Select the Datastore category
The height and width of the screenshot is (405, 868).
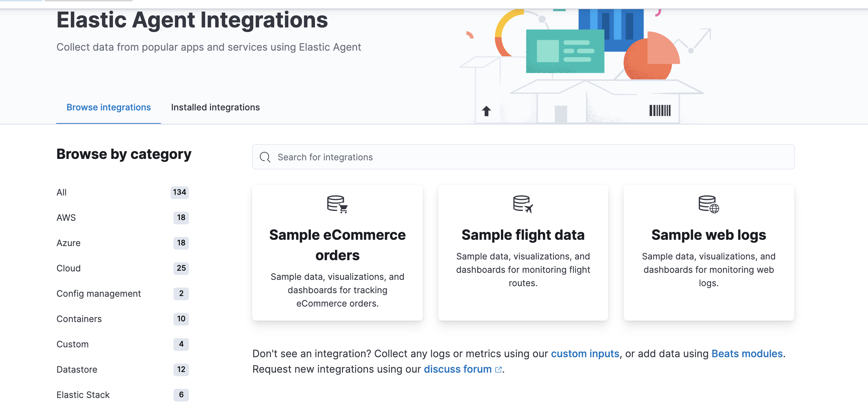tap(77, 369)
